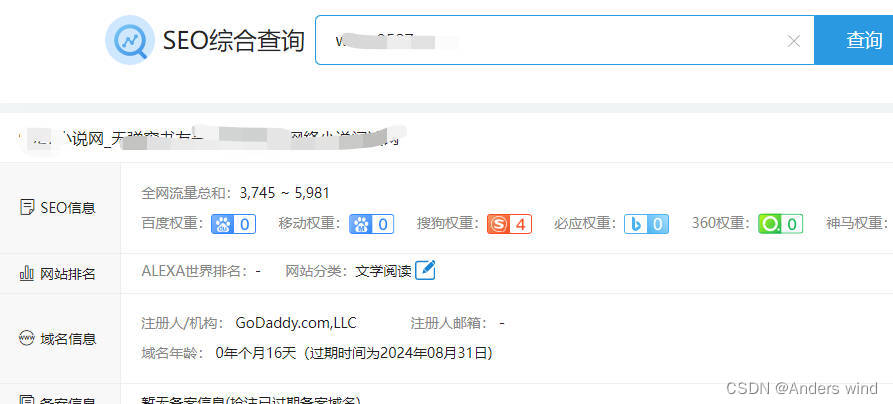Open the 360 weight green badge
The height and width of the screenshot is (404, 893).
point(780,224)
